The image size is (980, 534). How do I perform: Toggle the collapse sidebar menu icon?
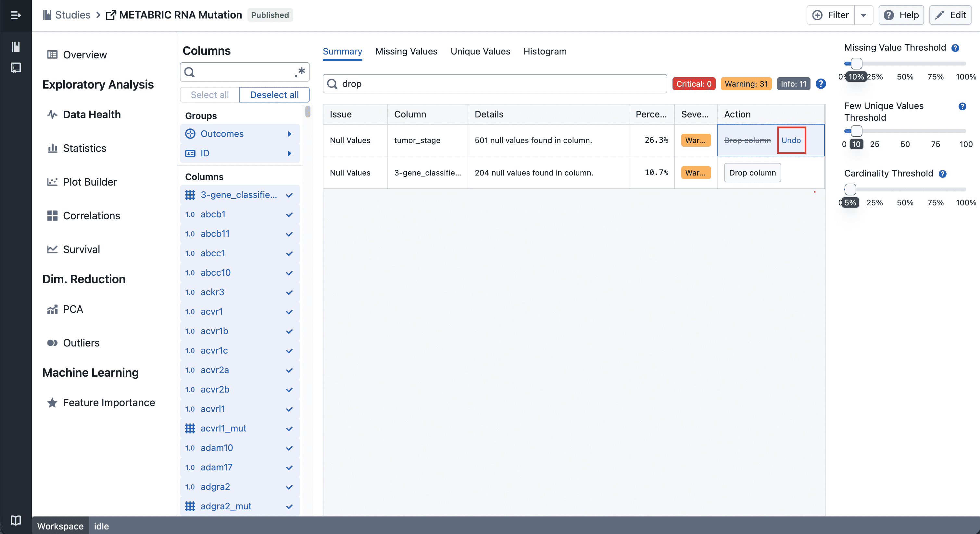[x=16, y=15]
